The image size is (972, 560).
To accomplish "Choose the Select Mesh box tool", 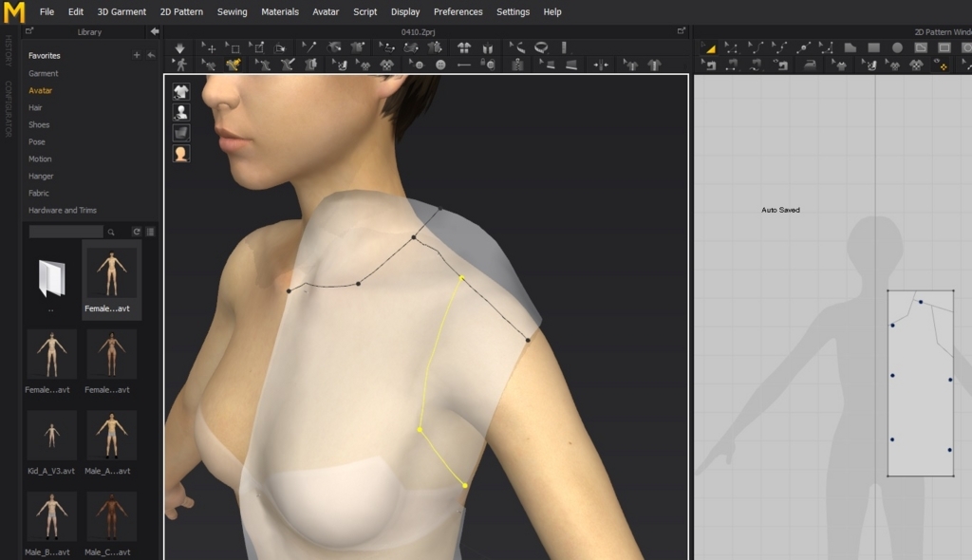I will (234, 47).
